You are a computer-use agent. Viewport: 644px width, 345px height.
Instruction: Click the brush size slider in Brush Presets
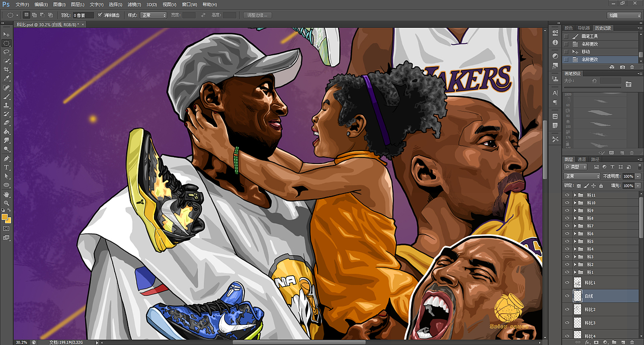tap(594, 88)
